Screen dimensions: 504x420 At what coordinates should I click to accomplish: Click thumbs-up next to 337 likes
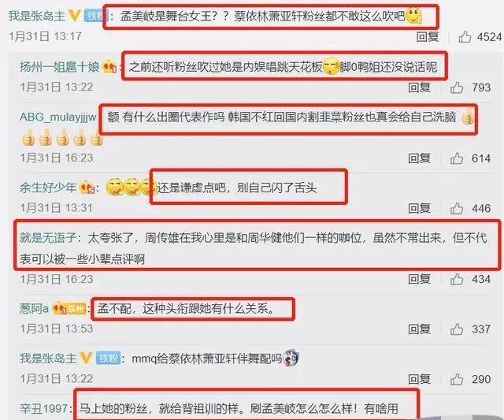[457, 329]
